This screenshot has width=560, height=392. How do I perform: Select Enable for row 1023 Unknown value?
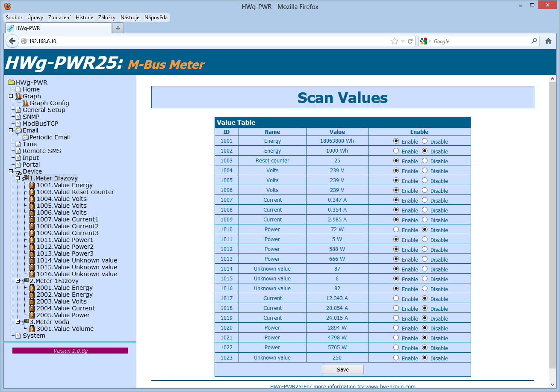click(x=396, y=357)
